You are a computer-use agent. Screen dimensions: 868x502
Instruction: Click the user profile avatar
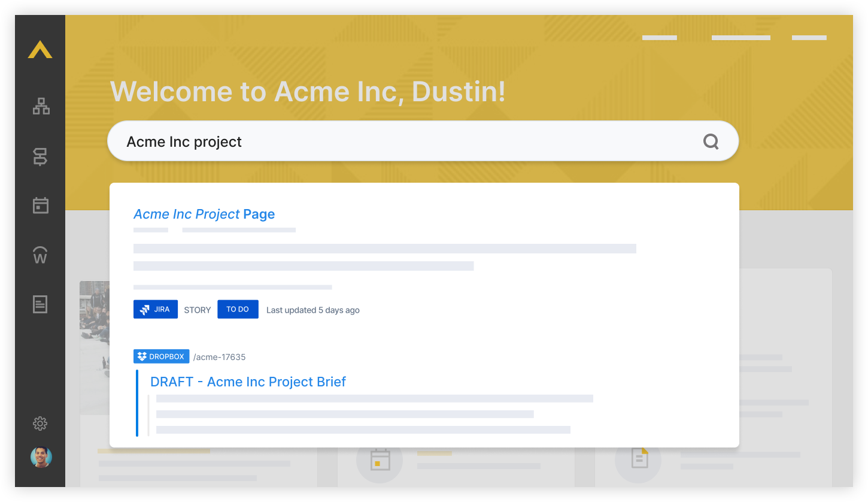pos(41,457)
